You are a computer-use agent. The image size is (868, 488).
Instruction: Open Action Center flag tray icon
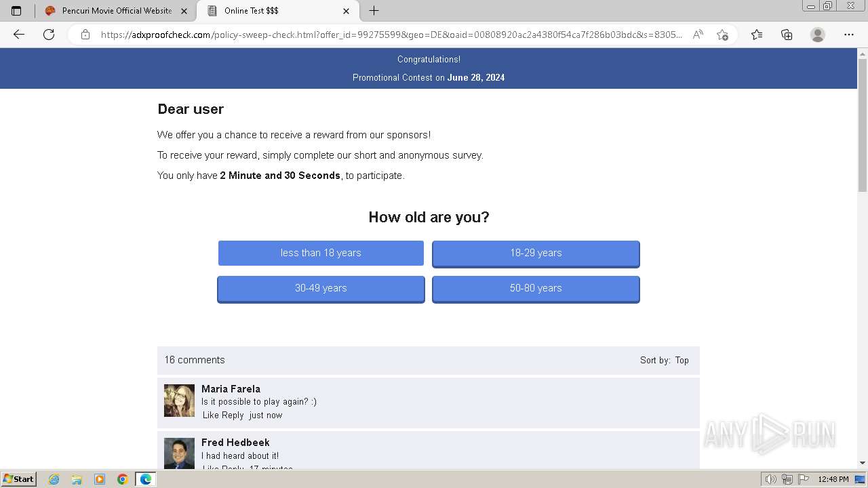pos(802,479)
